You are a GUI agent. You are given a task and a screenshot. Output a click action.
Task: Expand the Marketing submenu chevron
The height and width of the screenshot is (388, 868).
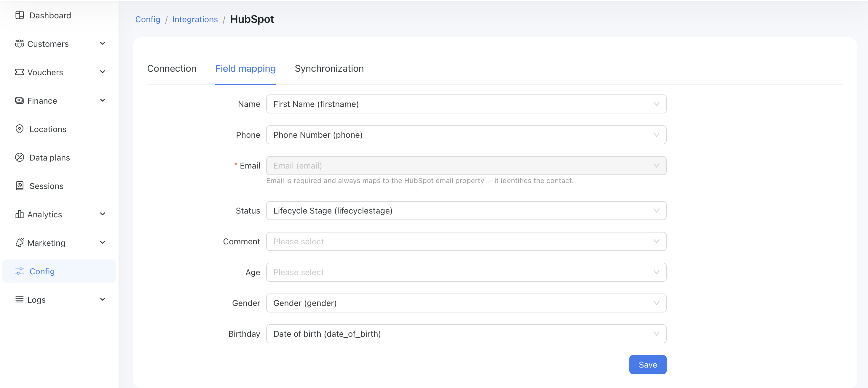coord(103,242)
